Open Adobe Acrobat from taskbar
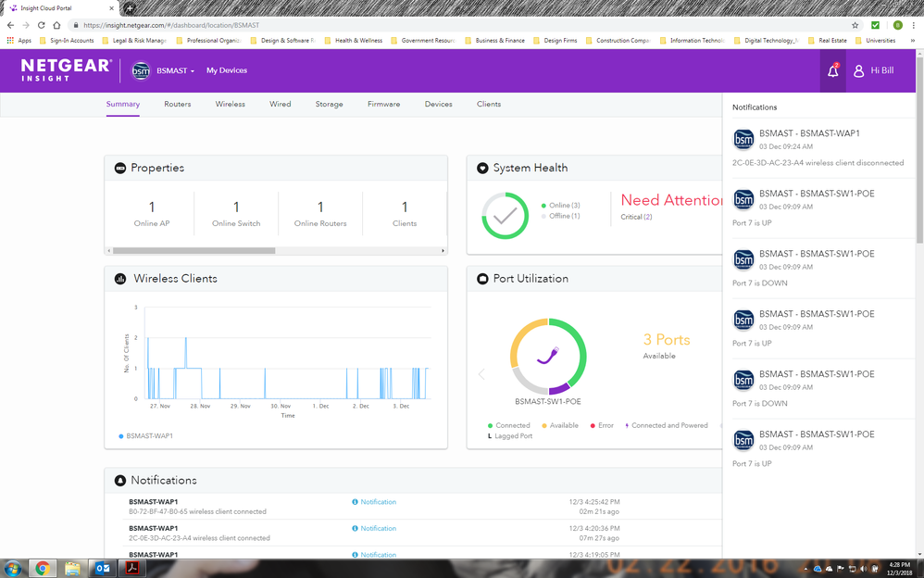Image resolution: width=924 pixels, height=578 pixels. click(x=132, y=569)
